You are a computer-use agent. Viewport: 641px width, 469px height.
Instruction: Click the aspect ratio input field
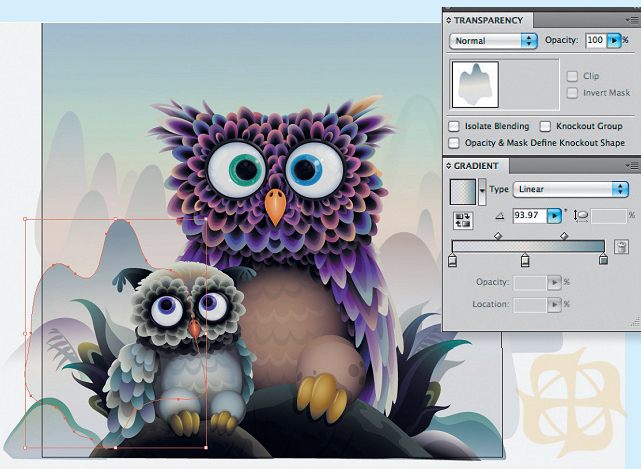point(608,216)
